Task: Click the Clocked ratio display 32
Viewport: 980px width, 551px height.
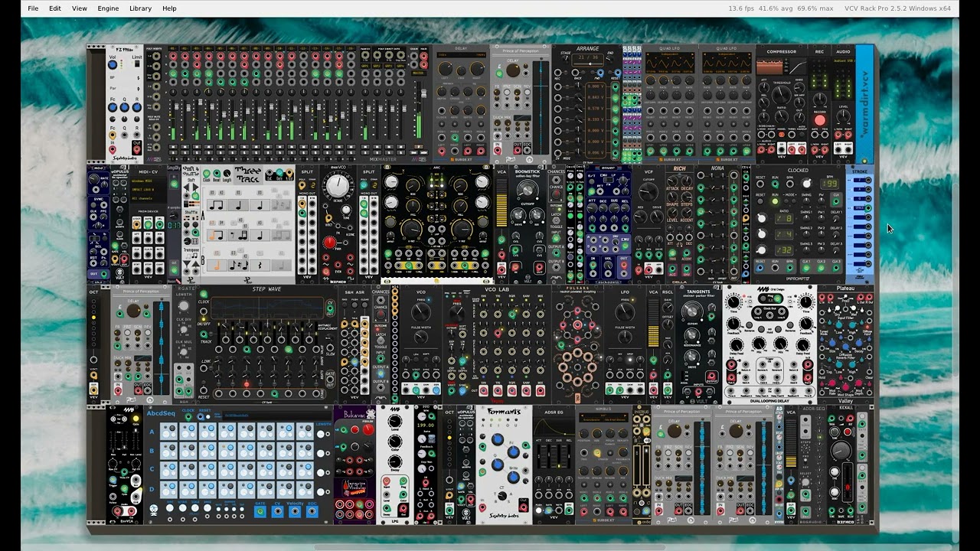Action: pyautogui.click(x=784, y=249)
